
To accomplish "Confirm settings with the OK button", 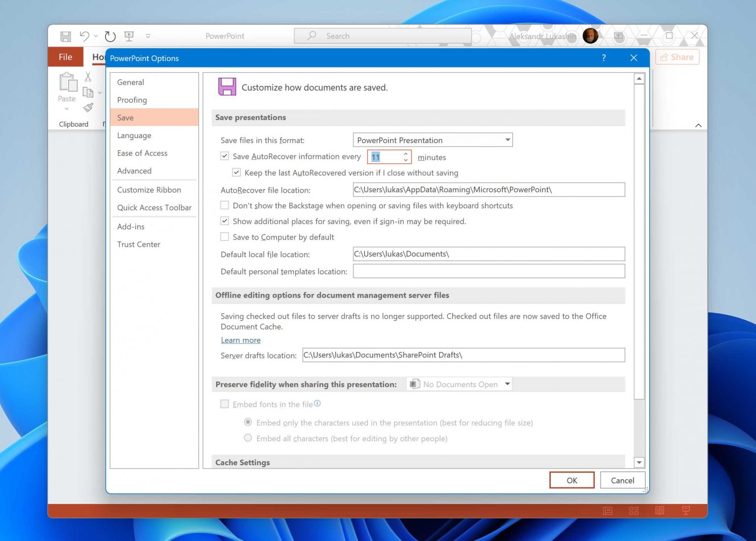I will tap(571, 480).
